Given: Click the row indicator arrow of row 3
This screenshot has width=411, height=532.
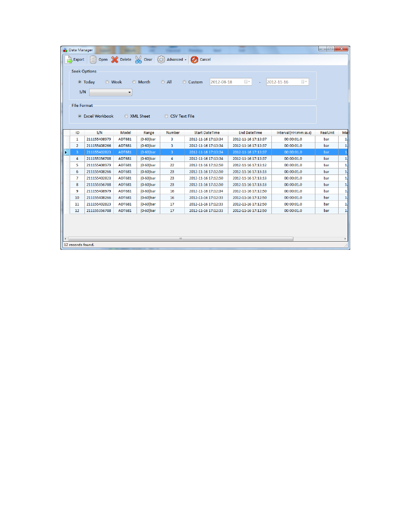Looking at the screenshot, I should (66, 152).
